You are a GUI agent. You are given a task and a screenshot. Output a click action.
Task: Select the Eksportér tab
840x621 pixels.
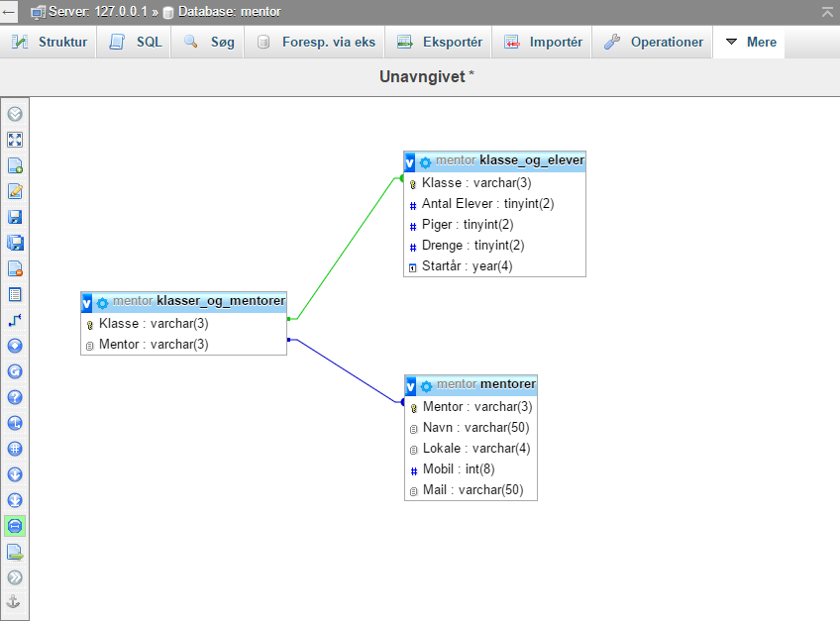click(x=439, y=42)
